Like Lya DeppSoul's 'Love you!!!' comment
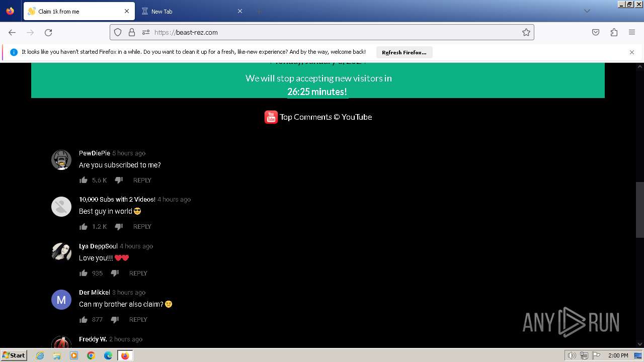 (84, 273)
